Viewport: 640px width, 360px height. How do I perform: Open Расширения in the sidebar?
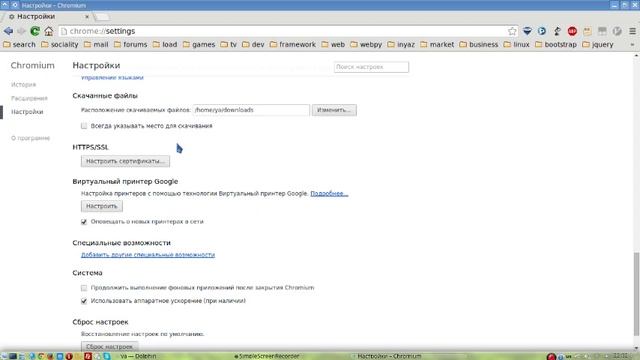(x=29, y=98)
